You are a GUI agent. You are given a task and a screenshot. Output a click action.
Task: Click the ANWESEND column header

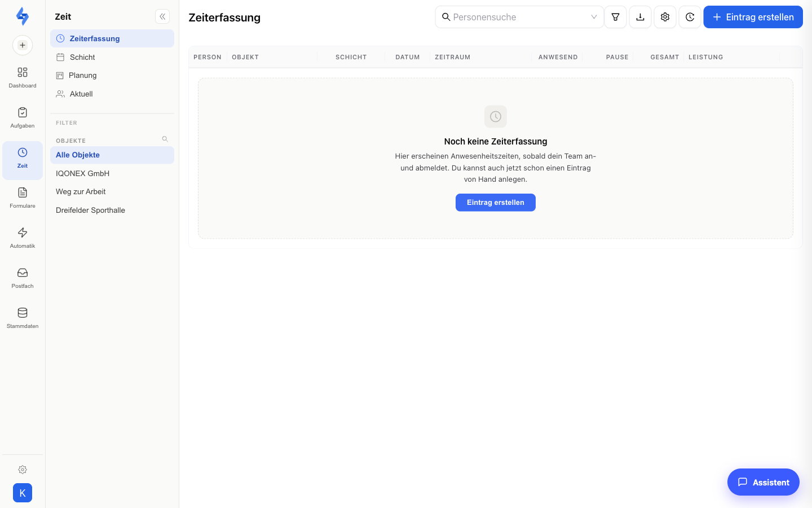(x=558, y=57)
